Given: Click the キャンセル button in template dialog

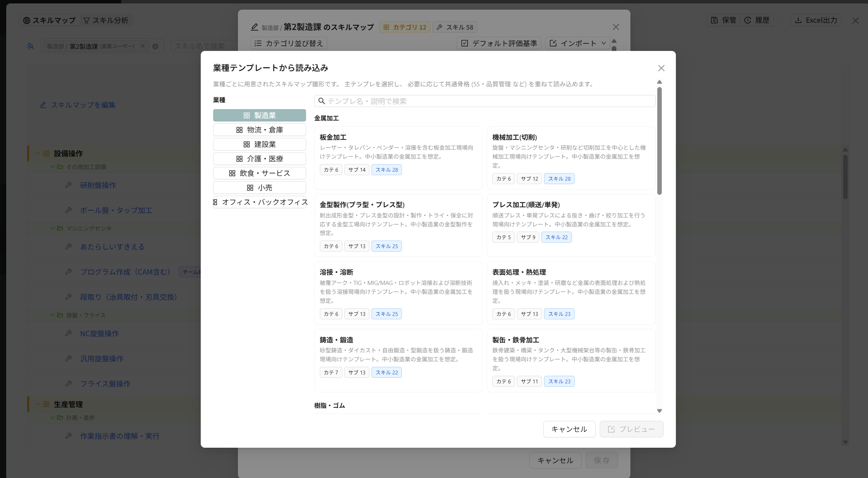Looking at the screenshot, I should click(x=569, y=429).
